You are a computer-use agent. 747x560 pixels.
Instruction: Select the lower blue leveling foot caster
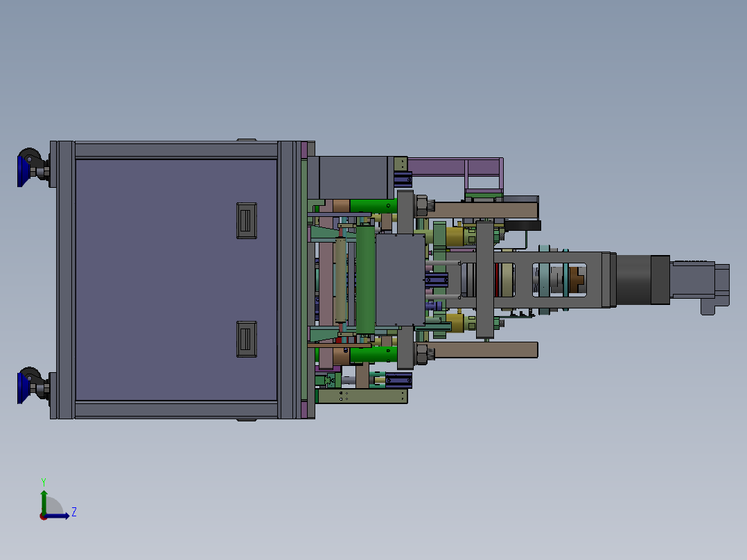point(24,388)
